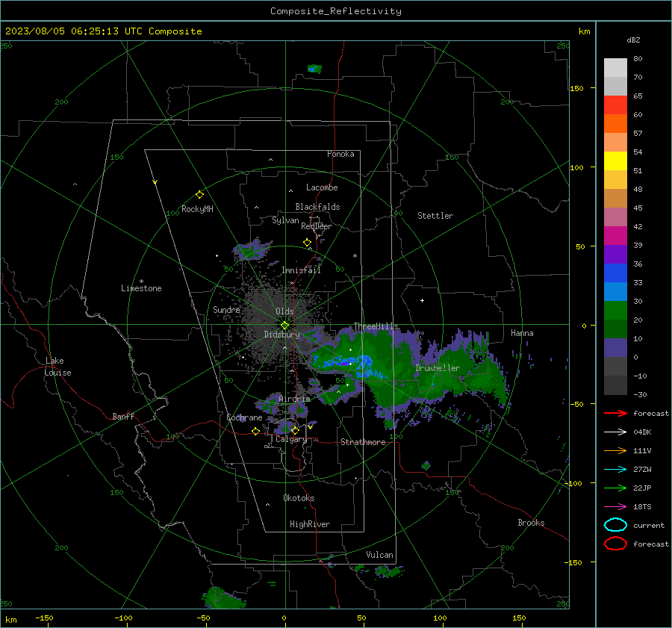Click the lightest gray 70-80 dBZ swatch
Screen dimensions: 672x628
(x=615, y=67)
